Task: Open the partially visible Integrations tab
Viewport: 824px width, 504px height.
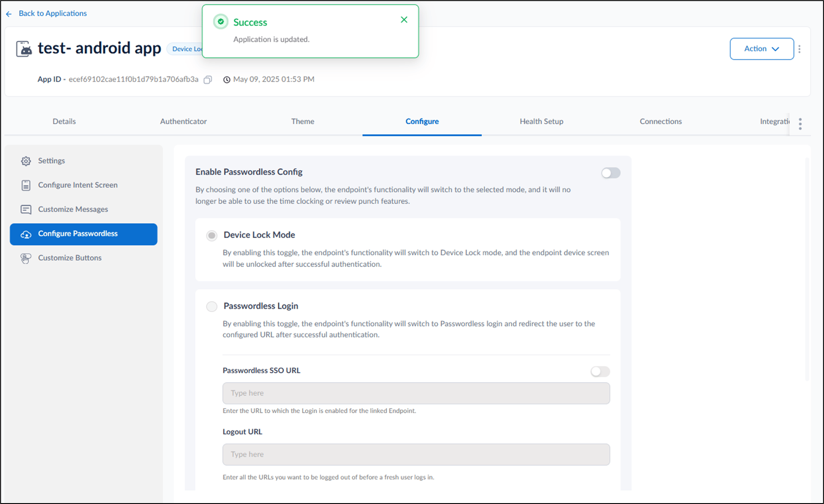Action: [775, 121]
